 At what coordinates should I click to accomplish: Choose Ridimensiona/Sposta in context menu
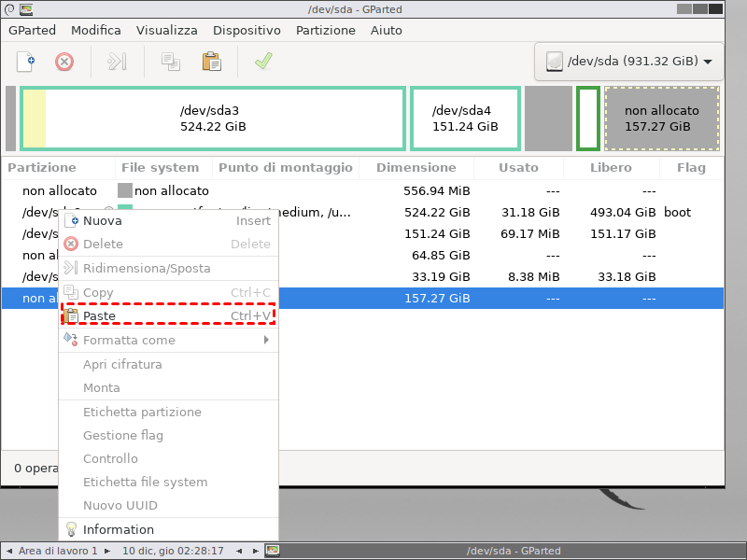tap(168, 268)
